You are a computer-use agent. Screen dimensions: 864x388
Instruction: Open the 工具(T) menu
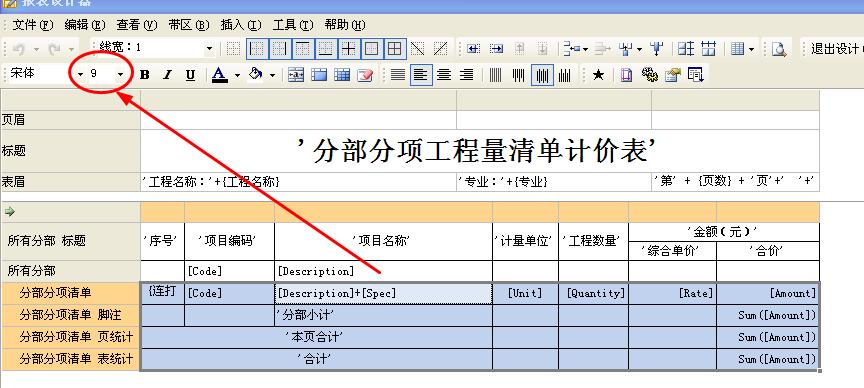[293, 25]
